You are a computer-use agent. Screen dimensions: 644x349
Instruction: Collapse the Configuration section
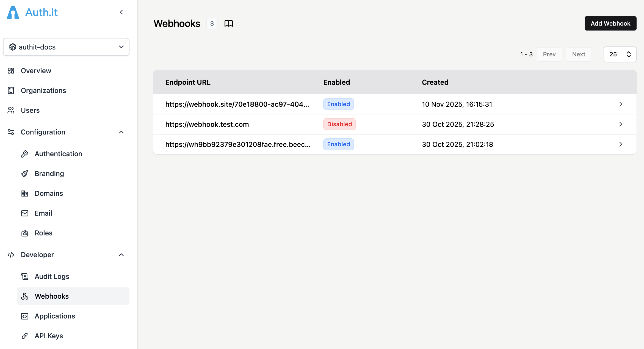(x=121, y=132)
